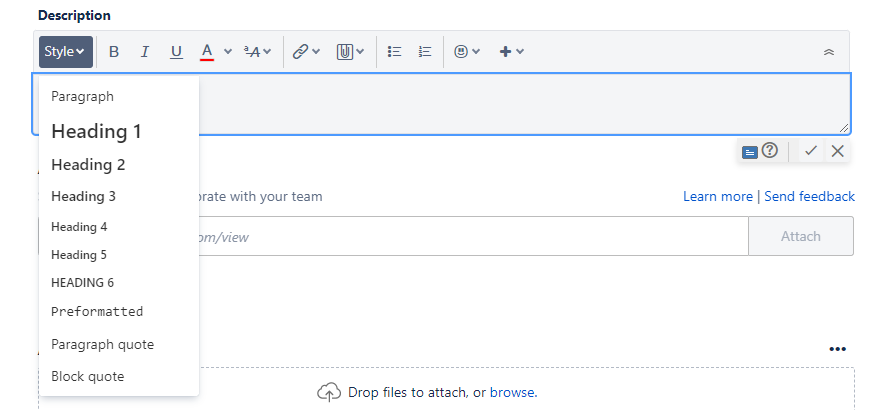Toggle italic text formatting
Viewport: 879px width, 410px height.
pos(145,52)
